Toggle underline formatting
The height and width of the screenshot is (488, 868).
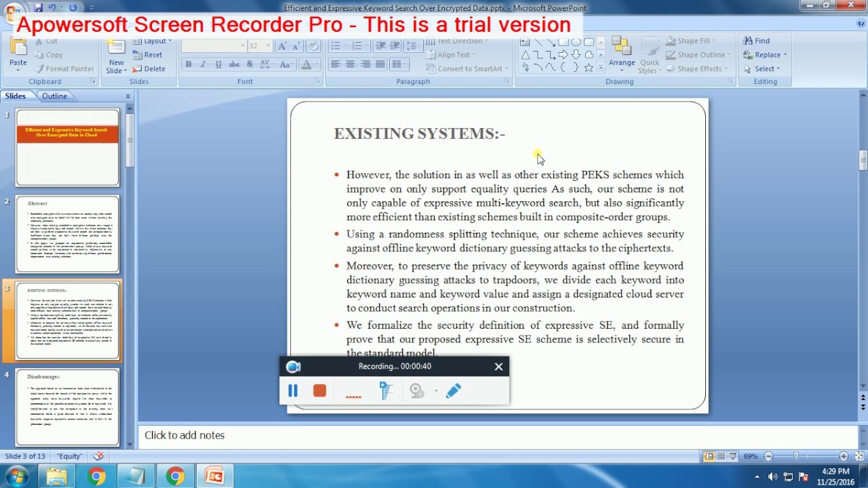(218, 64)
